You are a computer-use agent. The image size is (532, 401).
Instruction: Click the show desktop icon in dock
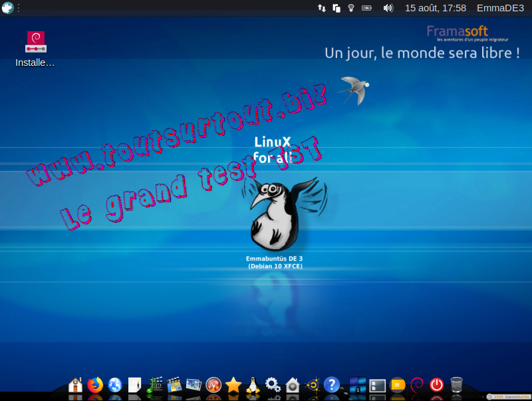tap(377, 386)
